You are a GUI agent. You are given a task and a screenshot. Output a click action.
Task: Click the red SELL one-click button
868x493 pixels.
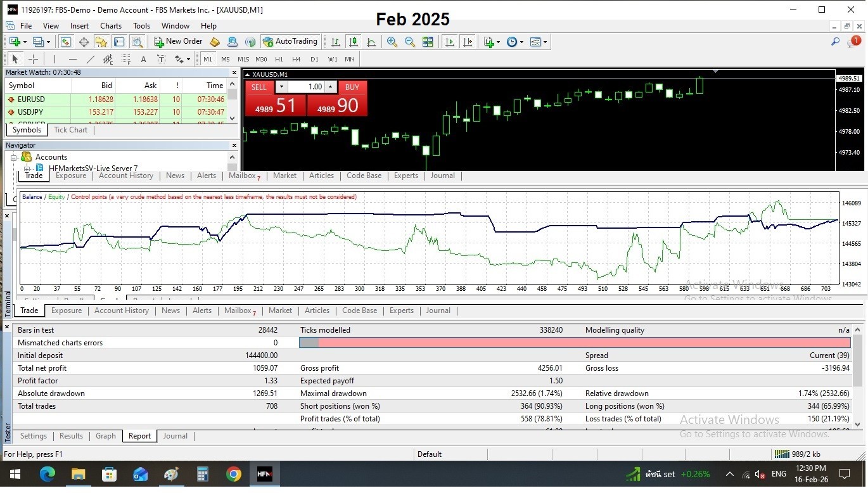259,87
